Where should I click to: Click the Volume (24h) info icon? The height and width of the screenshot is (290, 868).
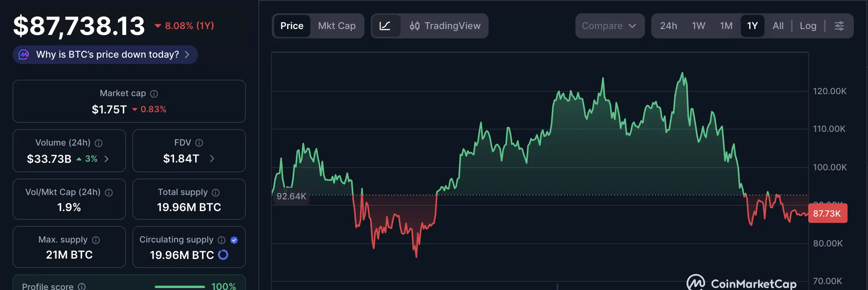(98, 143)
